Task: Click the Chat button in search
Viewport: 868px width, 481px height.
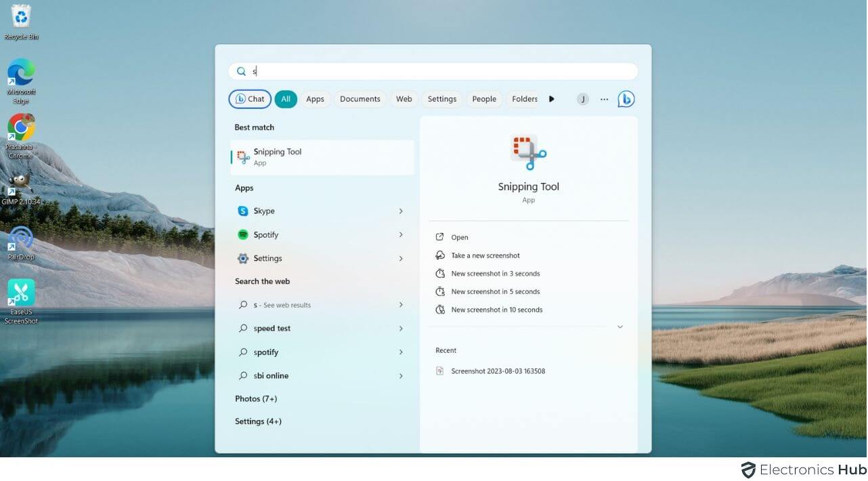Action: click(x=250, y=99)
